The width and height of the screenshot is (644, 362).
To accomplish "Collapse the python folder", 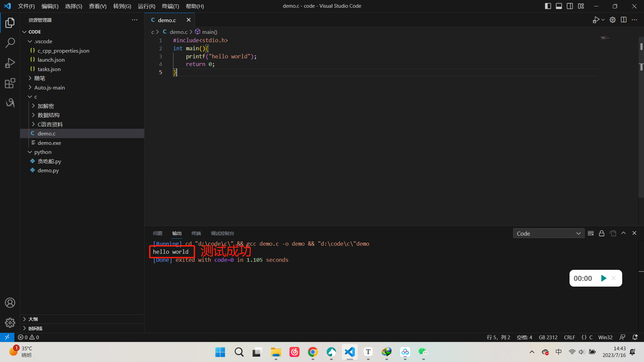I will [x=82, y=152].
